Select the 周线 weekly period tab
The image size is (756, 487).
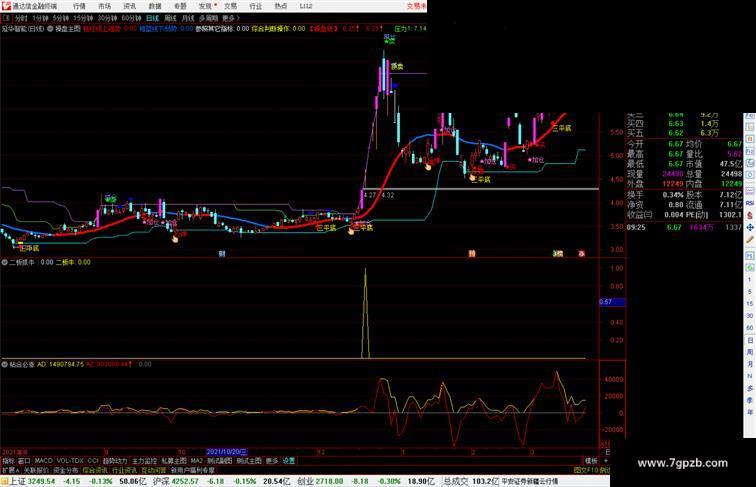(170, 18)
